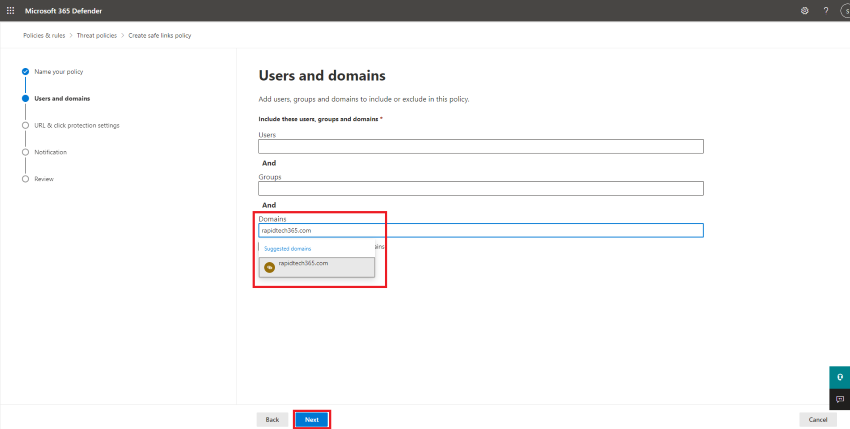Screen dimensions: 850x429
Task: Cancel the safe links policy wizard
Action: (x=817, y=419)
